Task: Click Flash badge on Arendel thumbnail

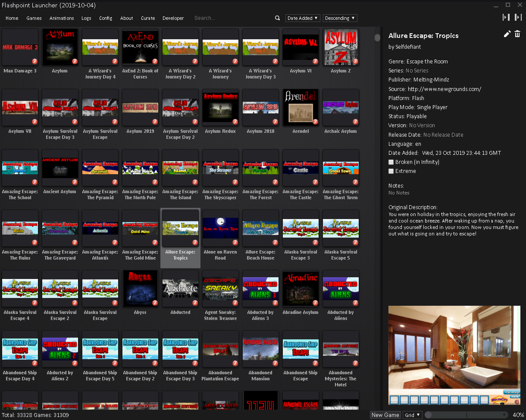Action: (315, 122)
